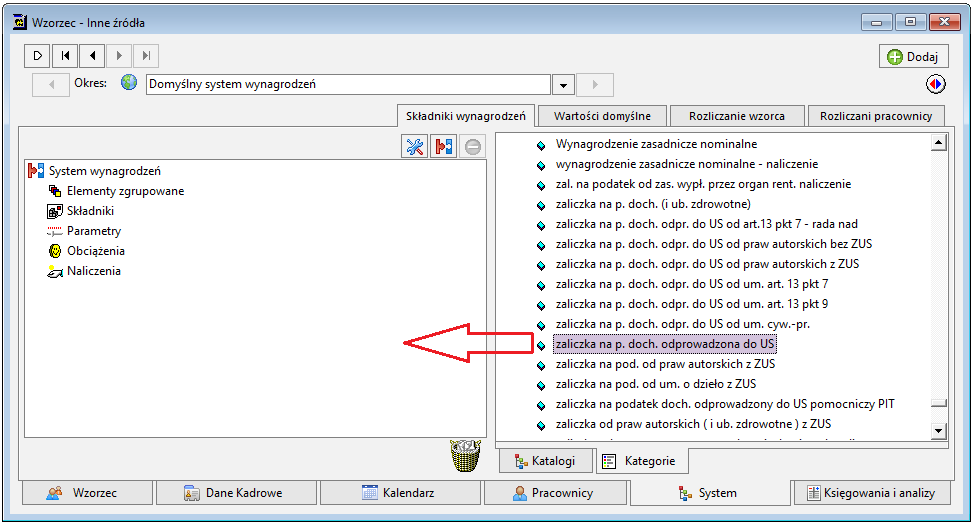Select System wynagrodzeń tree root
974x526 pixels.
coord(104,171)
